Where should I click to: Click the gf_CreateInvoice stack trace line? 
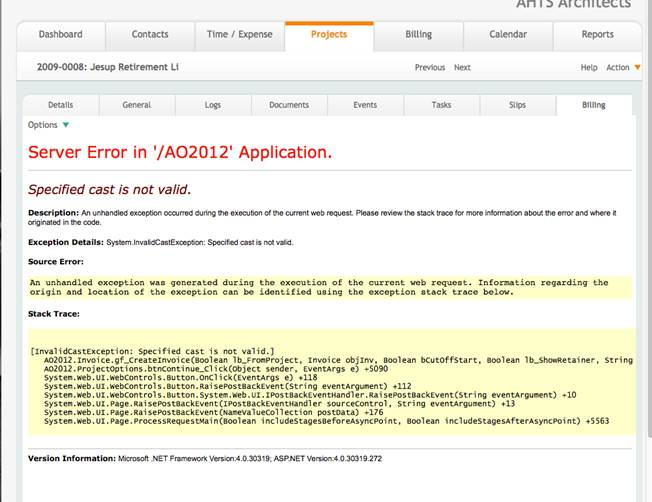[x=338, y=360]
